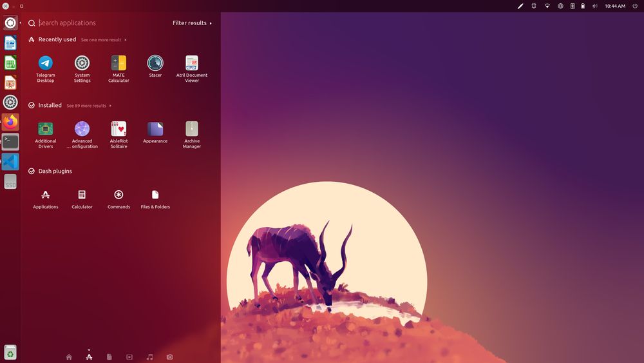Switch to the Home lens

(69, 357)
